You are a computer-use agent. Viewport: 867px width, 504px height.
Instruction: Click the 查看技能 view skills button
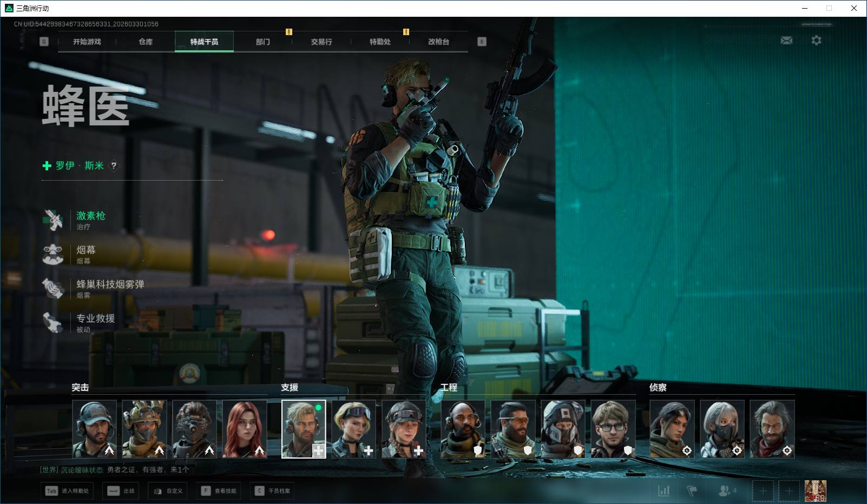[x=219, y=491]
